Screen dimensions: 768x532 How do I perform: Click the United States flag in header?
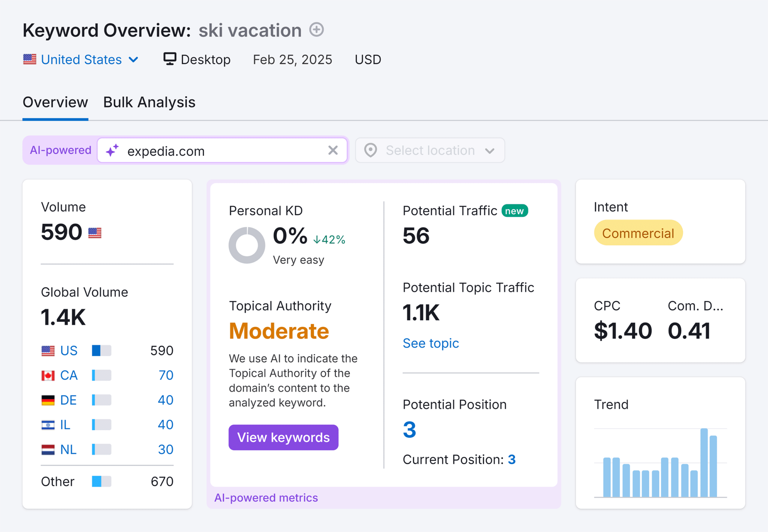30,59
